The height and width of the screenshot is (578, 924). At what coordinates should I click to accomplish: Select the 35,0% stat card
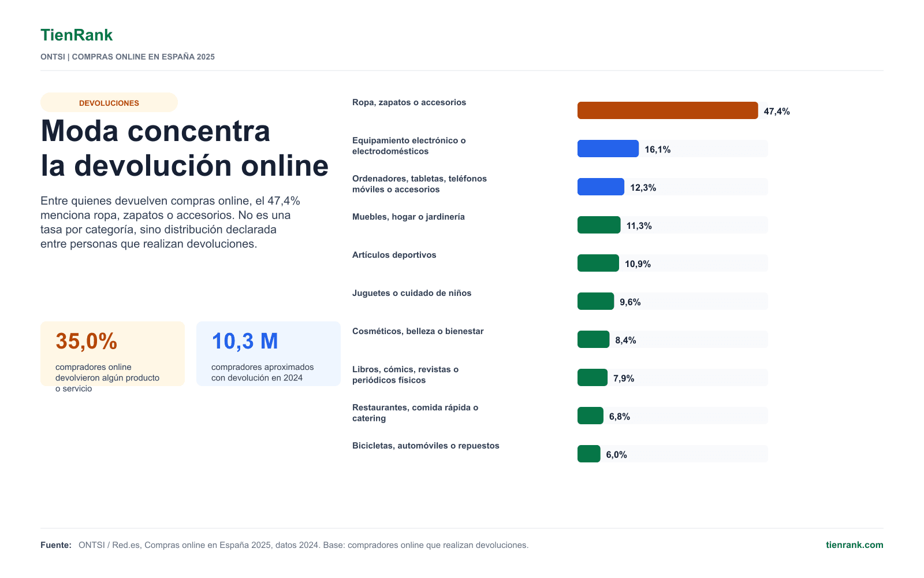click(113, 354)
